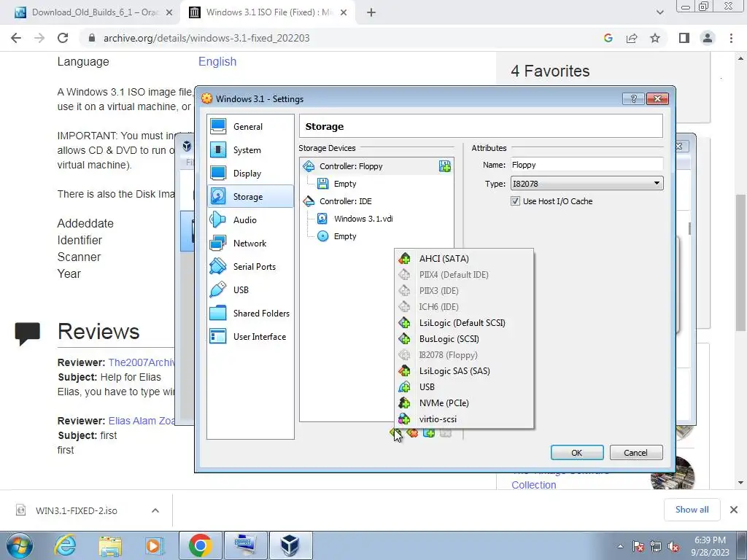Image resolution: width=747 pixels, height=560 pixels.
Task: Open Windows Explorer folder taskbar icon
Action: click(x=110, y=545)
